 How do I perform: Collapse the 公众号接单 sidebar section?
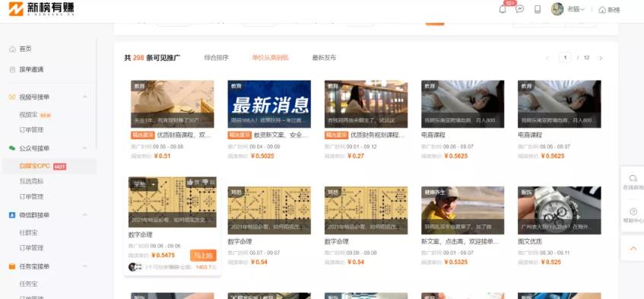(85, 148)
